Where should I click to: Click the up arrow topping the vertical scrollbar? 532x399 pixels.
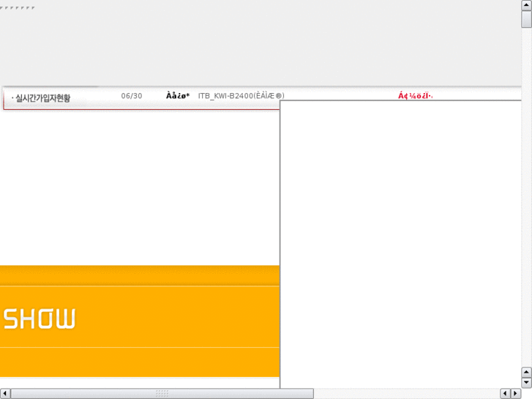coord(526,5)
